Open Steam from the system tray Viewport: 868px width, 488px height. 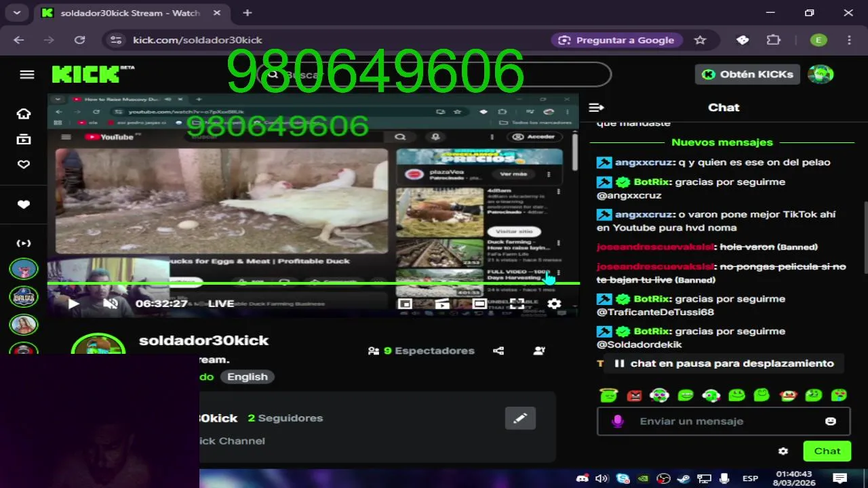tap(684, 479)
